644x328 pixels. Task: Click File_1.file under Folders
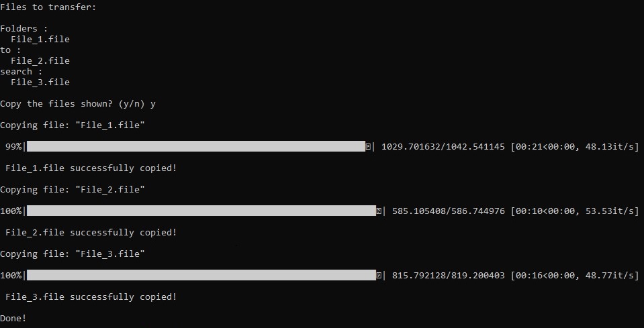[x=40, y=40]
